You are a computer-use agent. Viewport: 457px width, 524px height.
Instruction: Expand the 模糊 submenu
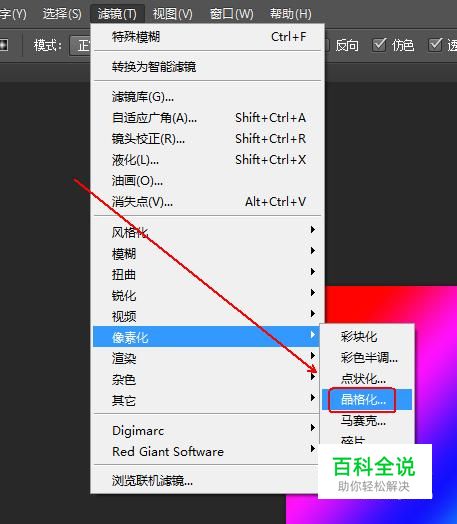(207, 254)
